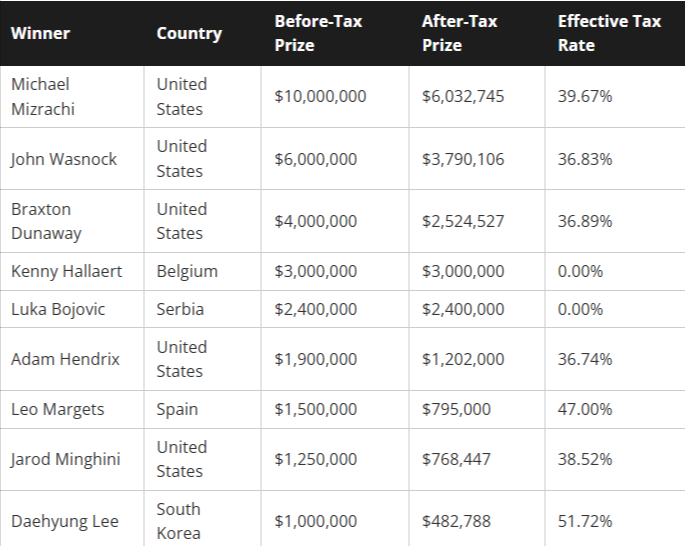Click the Winner column header
Screen dimensions: 685x546
(x=39, y=33)
